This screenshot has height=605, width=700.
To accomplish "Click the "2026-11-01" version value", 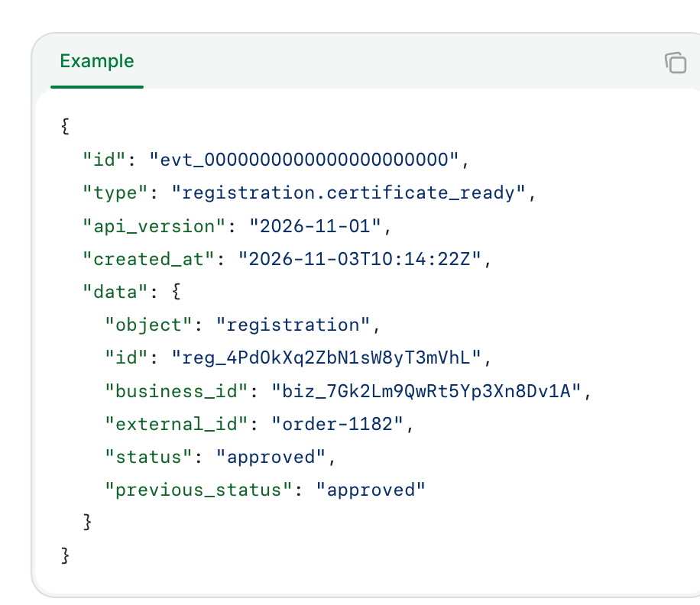I will (315, 226).
